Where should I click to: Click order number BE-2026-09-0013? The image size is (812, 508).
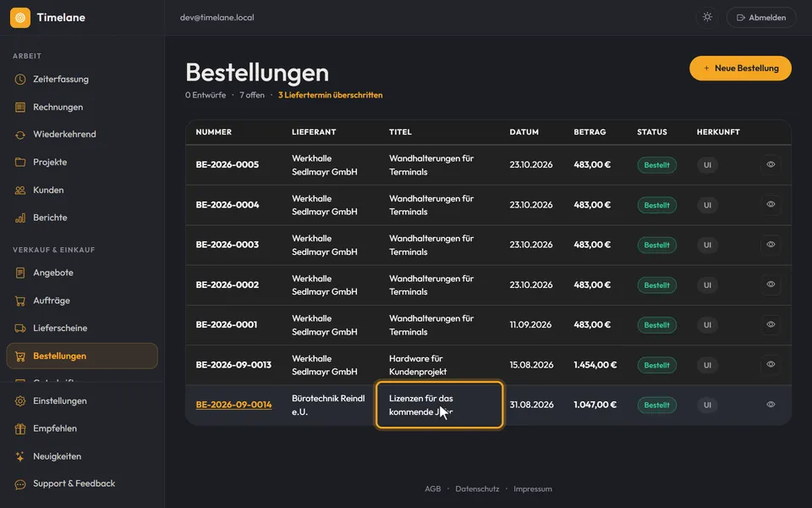click(233, 365)
